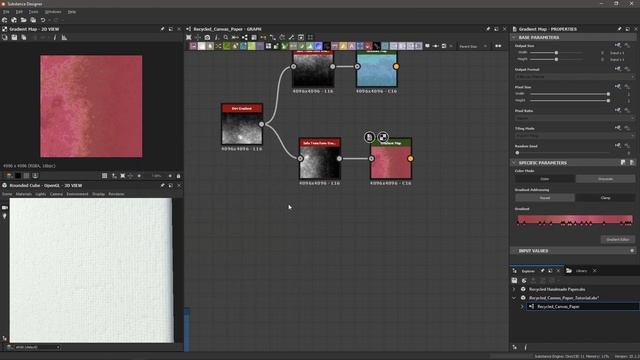Click the save bitmap icon in 2D view

click(x=14, y=37)
